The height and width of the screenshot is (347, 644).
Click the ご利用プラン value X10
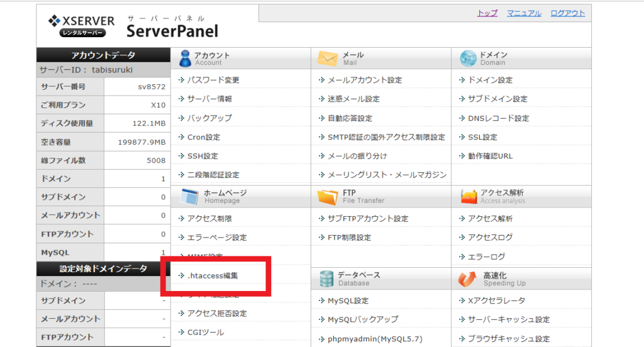click(x=158, y=105)
